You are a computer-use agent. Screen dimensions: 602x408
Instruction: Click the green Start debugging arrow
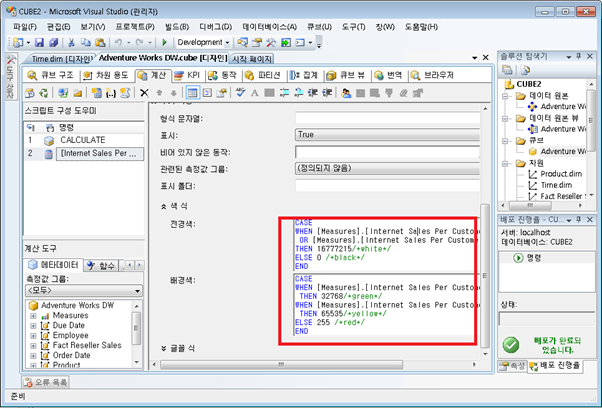165,43
